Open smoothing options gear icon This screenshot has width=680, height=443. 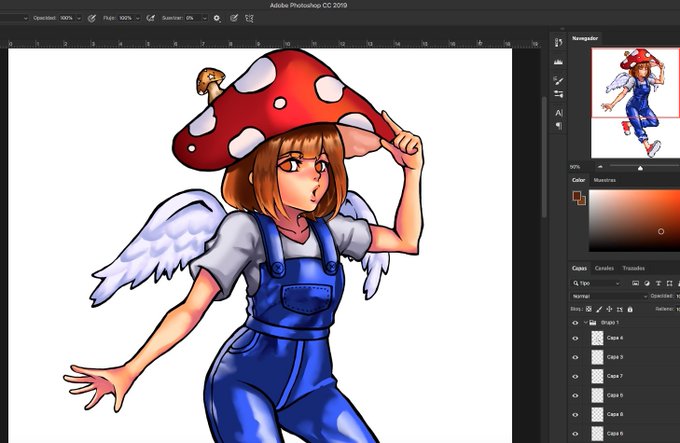pyautogui.click(x=217, y=18)
